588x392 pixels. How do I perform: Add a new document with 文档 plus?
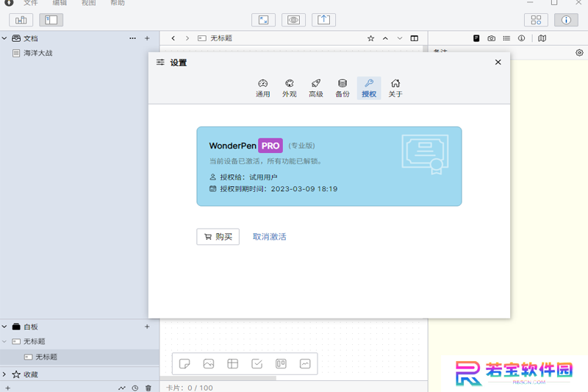(147, 38)
